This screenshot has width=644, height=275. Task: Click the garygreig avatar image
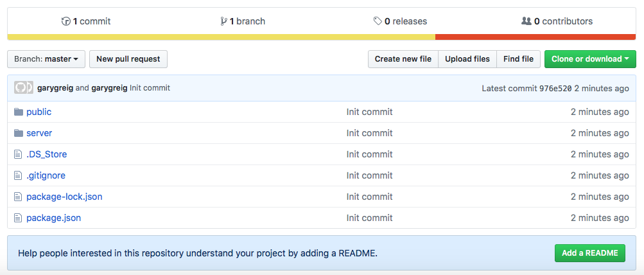click(x=23, y=88)
